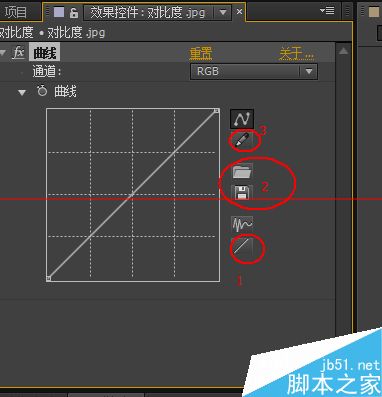Click the 通道: label
Screen dimensions: 382x397
click(x=47, y=71)
